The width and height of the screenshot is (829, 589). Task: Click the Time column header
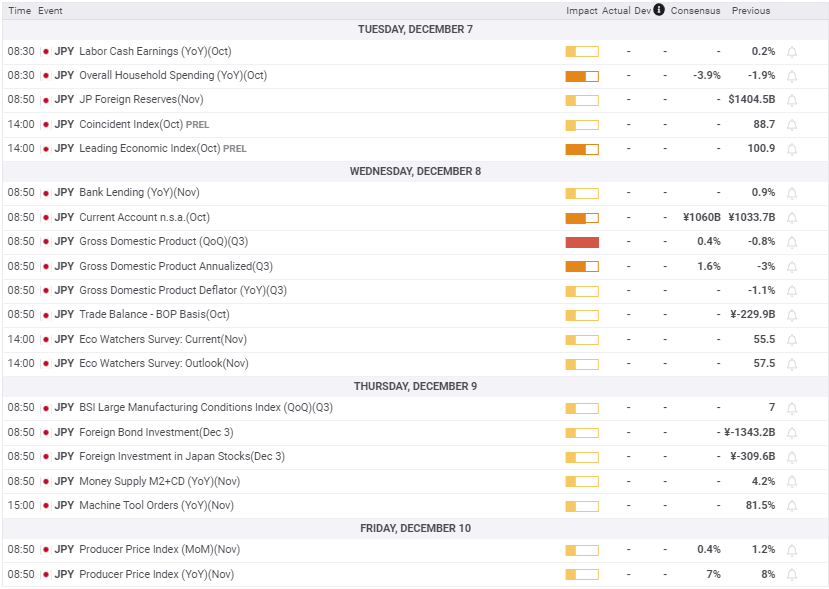pos(19,11)
